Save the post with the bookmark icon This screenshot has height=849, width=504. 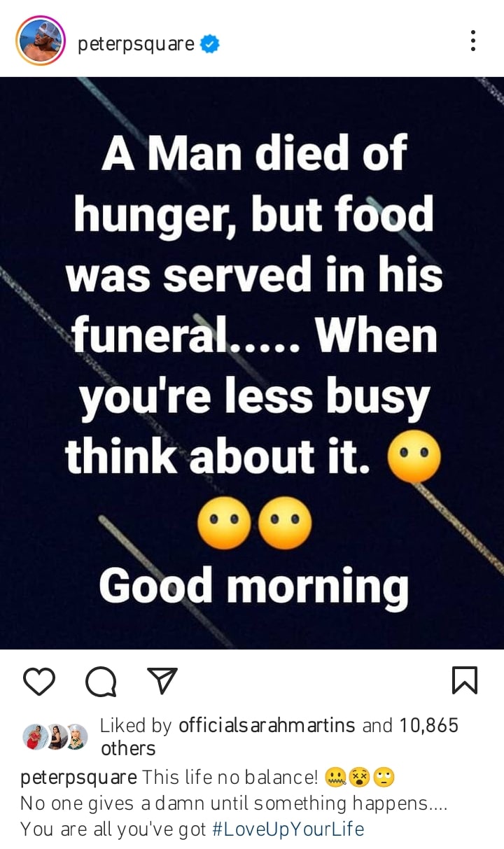pos(465,680)
